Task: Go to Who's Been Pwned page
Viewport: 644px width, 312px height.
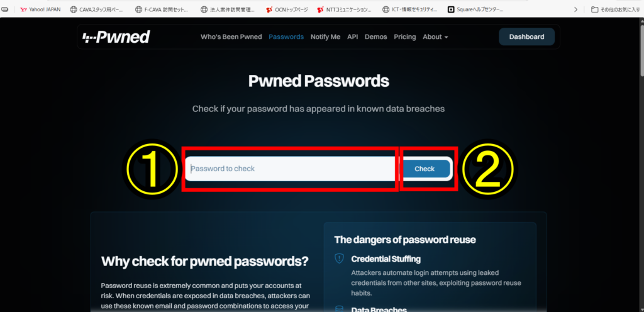Action: pyautogui.click(x=231, y=37)
